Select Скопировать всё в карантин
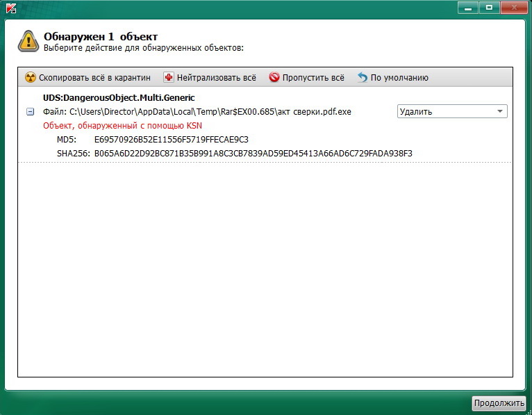 point(94,78)
